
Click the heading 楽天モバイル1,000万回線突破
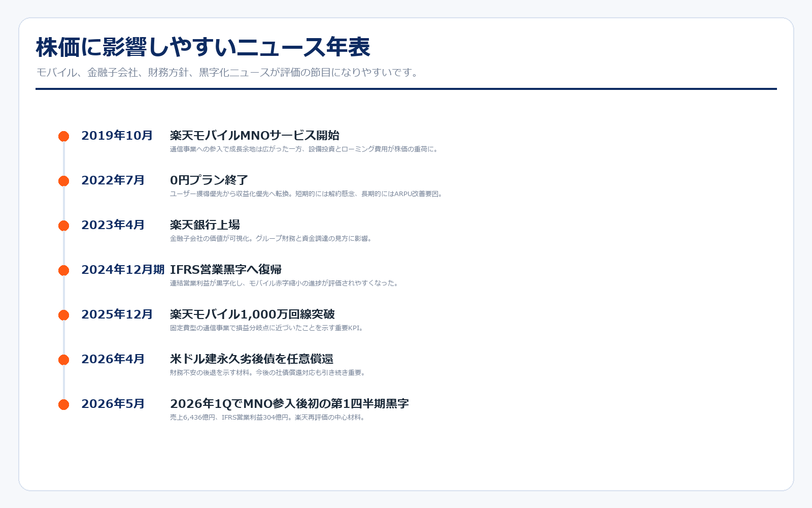pyautogui.click(x=252, y=314)
